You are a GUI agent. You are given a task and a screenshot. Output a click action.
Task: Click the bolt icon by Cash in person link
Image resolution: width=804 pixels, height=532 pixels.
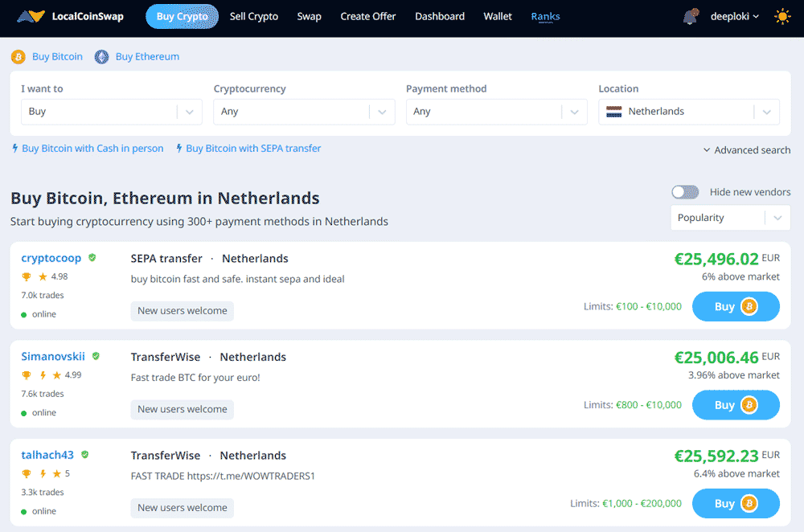pyautogui.click(x=14, y=148)
